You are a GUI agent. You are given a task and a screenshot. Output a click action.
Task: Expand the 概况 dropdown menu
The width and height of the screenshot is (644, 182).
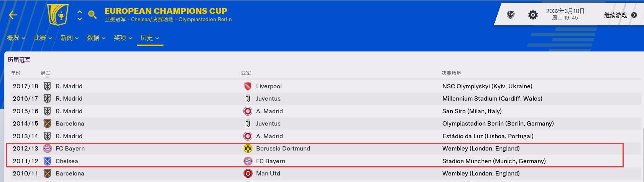point(16,38)
